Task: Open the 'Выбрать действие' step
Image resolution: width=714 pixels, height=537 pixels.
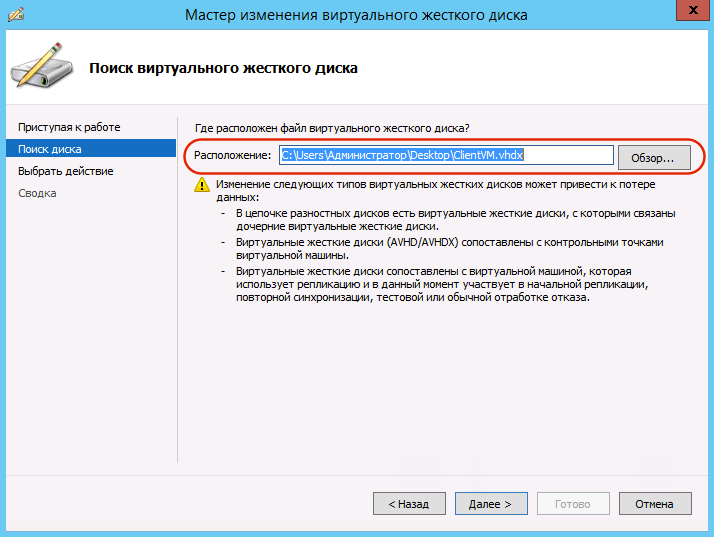Action: tap(66, 171)
